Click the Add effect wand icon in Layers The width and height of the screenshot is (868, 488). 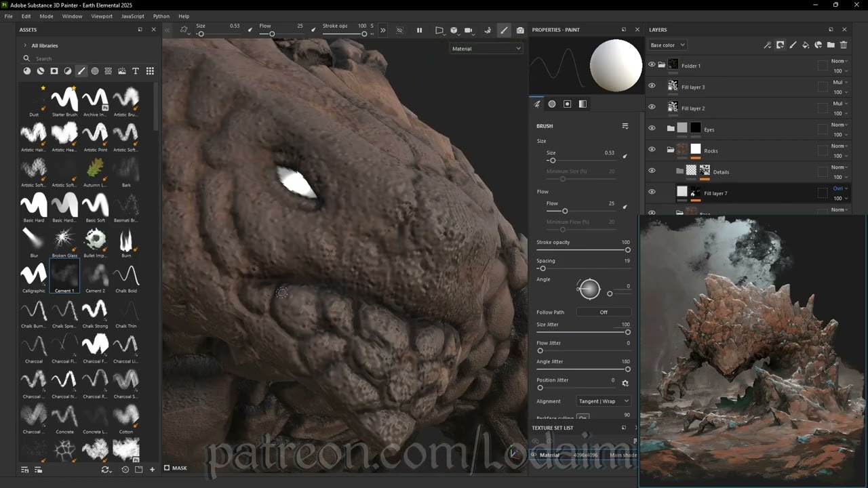click(x=768, y=45)
